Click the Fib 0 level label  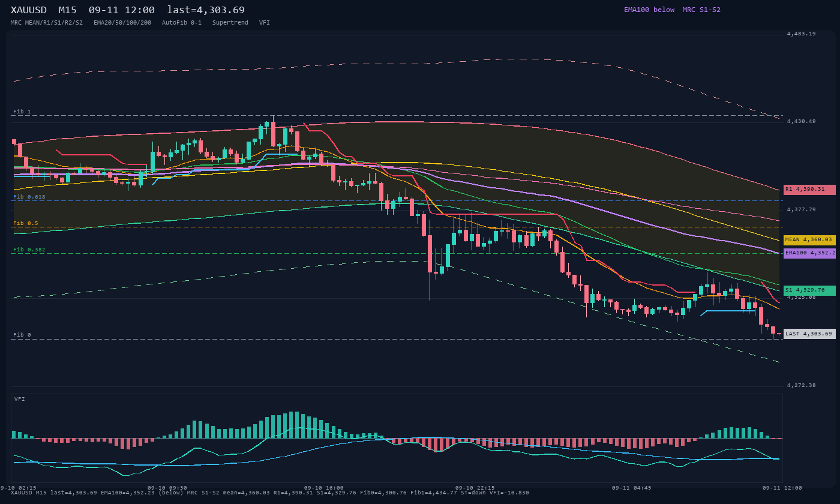22,335
